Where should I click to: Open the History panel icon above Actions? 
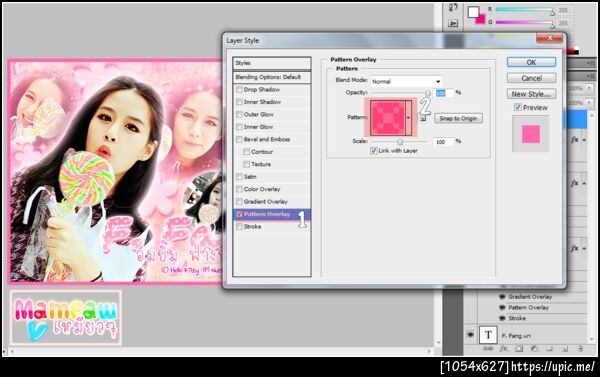453,7
